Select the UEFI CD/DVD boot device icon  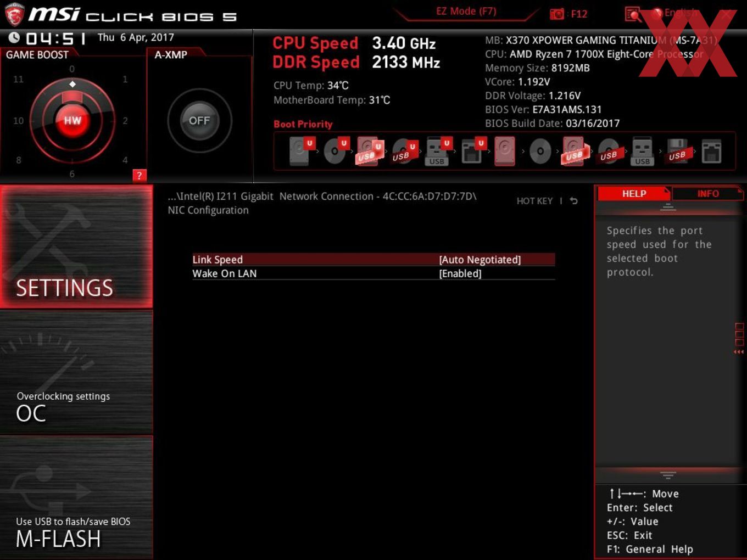coord(336,151)
